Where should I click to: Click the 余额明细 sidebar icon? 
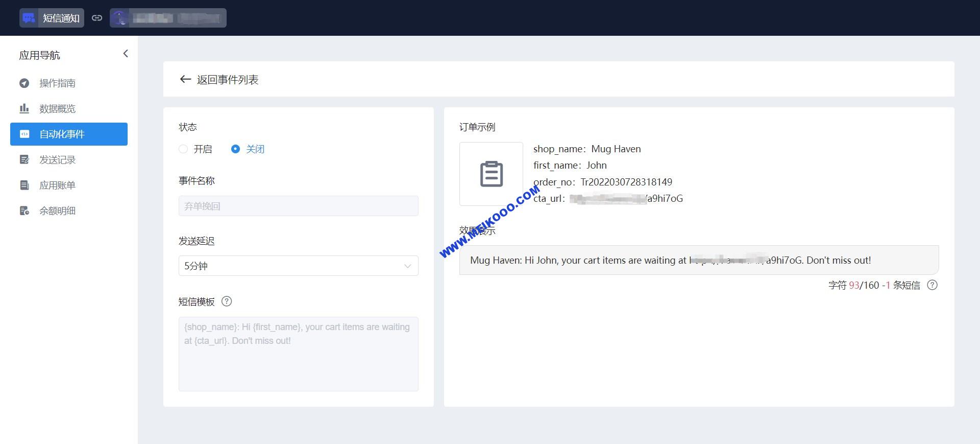(x=24, y=211)
